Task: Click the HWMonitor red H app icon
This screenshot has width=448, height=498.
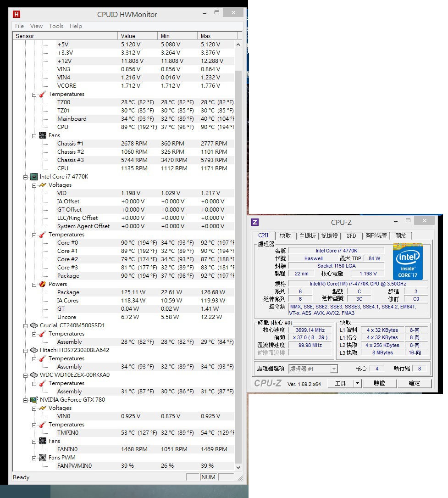Action: click(17, 14)
